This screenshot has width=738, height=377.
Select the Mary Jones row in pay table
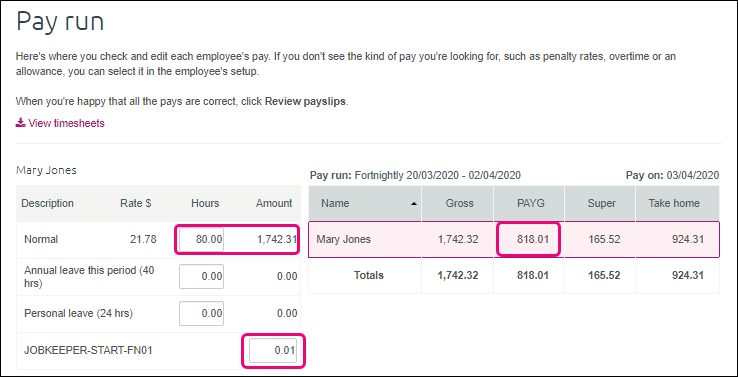tap(514, 240)
